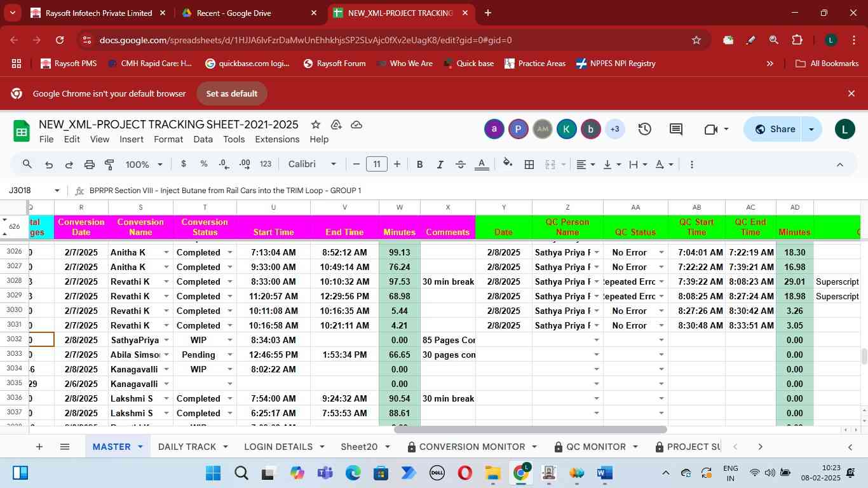This screenshot has width=868, height=488.
Task: Switch to the QC MONITOR sheet
Action: coord(596,447)
